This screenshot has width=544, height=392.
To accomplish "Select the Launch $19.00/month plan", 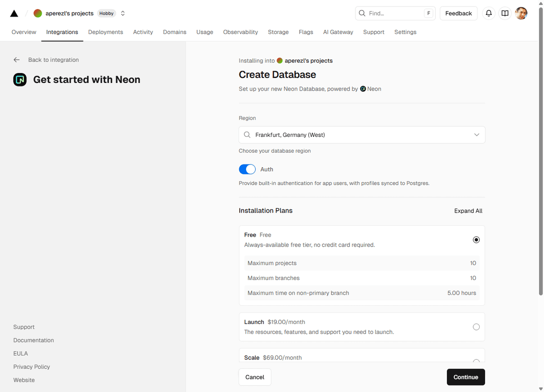I will coord(476,327).
